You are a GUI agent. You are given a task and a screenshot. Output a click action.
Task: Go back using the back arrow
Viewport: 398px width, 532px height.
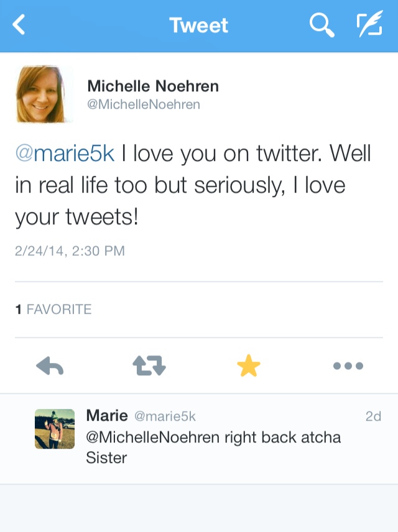pyautogui.click(x=20, y=25)
